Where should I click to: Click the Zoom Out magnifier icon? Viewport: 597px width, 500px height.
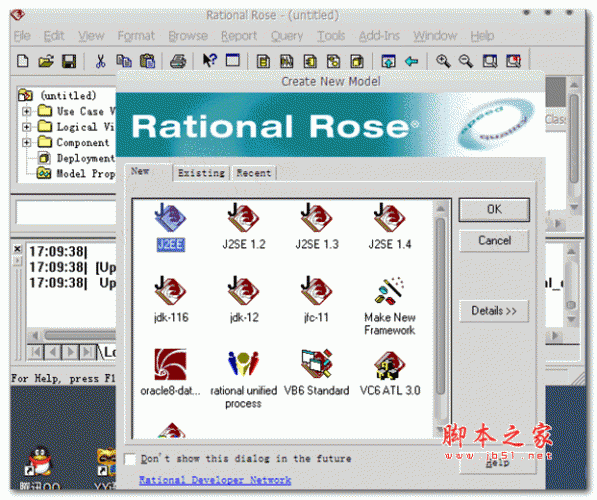tap(466, 61)
